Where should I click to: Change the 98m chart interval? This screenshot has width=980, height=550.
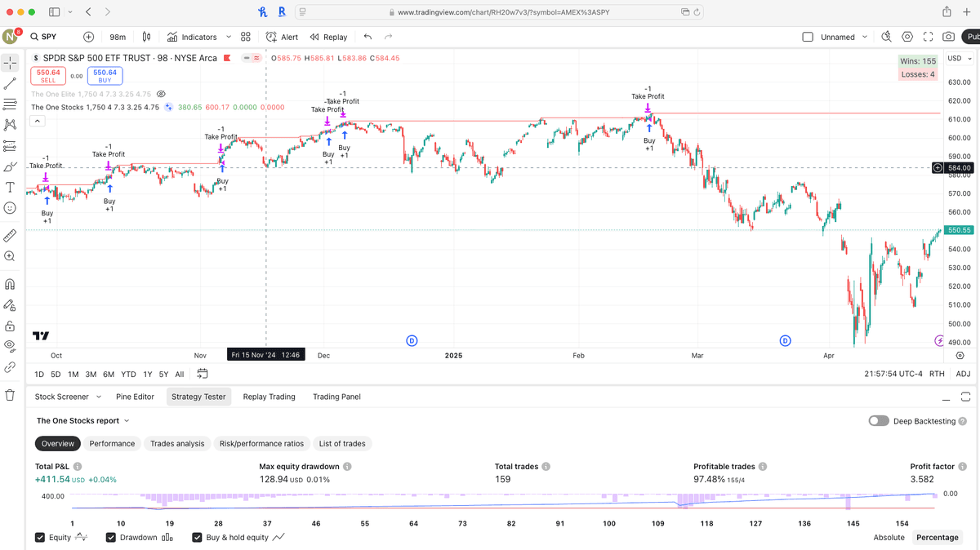click(118, 37)
